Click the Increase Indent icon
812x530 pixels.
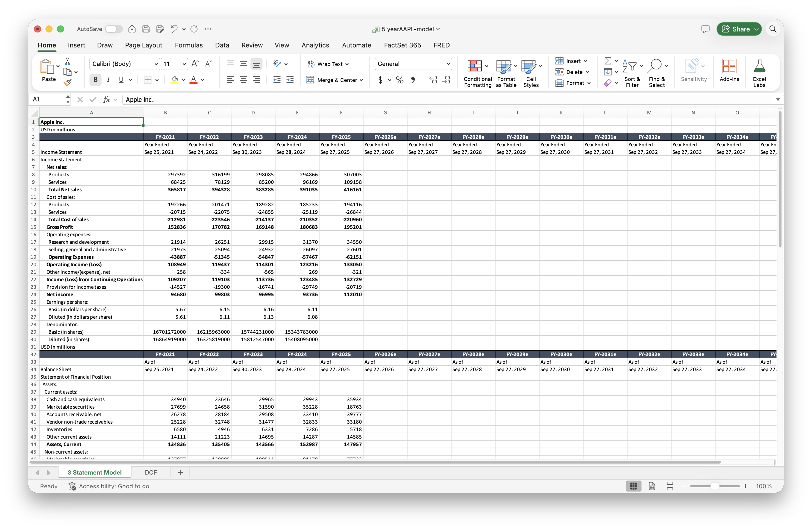(290, 80)
